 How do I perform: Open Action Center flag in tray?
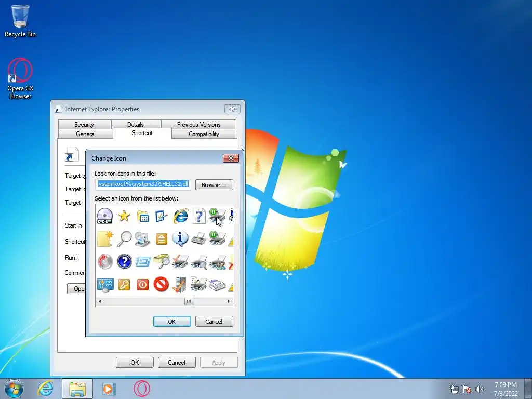coord(467,389)
